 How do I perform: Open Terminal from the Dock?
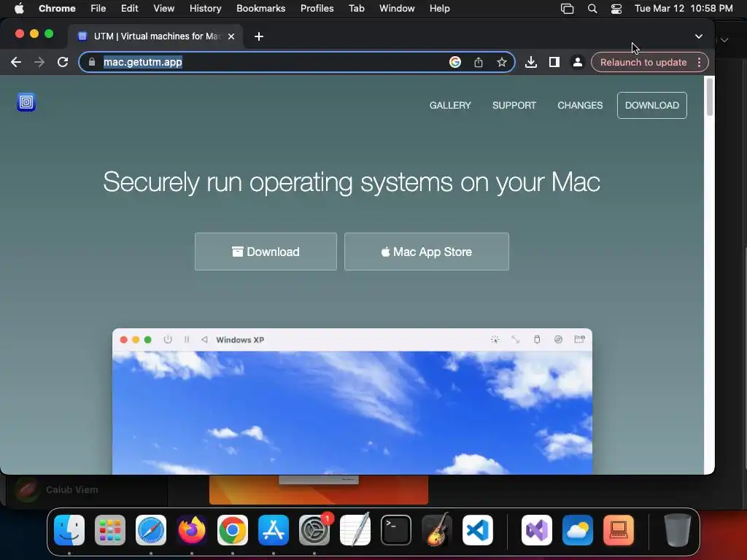tap(396, 530)
